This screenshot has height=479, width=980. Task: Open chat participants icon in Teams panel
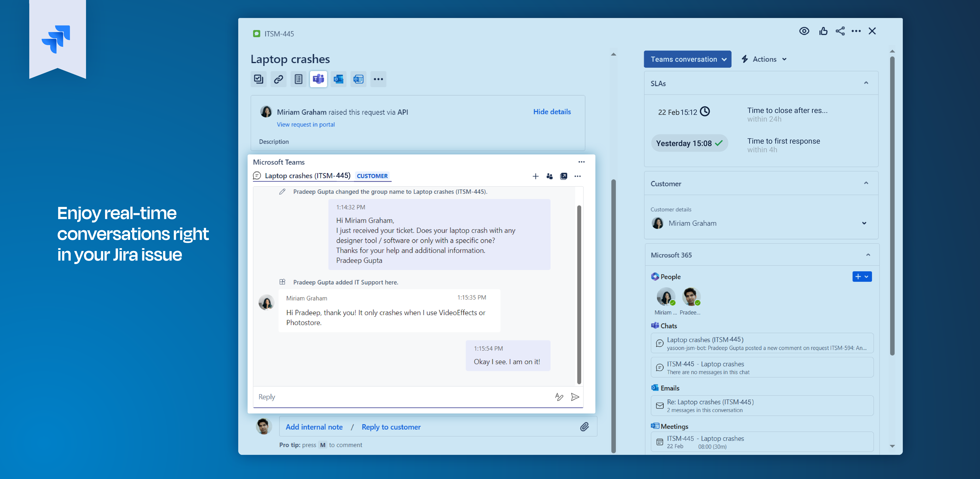(549, 176)
